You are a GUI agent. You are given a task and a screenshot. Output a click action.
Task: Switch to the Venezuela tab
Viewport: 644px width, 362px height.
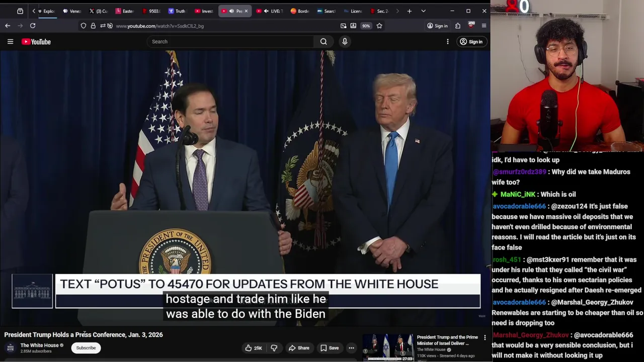72,11
